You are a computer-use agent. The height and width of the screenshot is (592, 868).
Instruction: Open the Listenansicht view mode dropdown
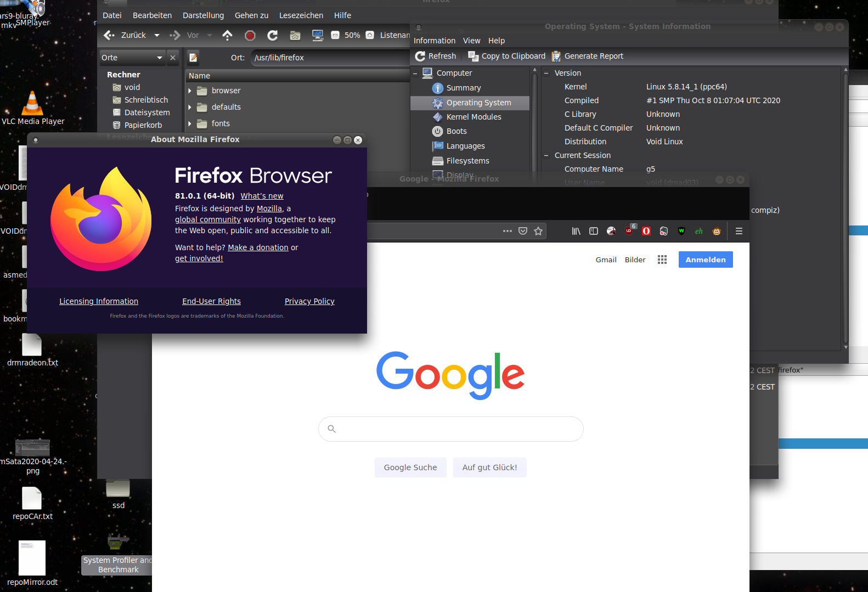395,35
